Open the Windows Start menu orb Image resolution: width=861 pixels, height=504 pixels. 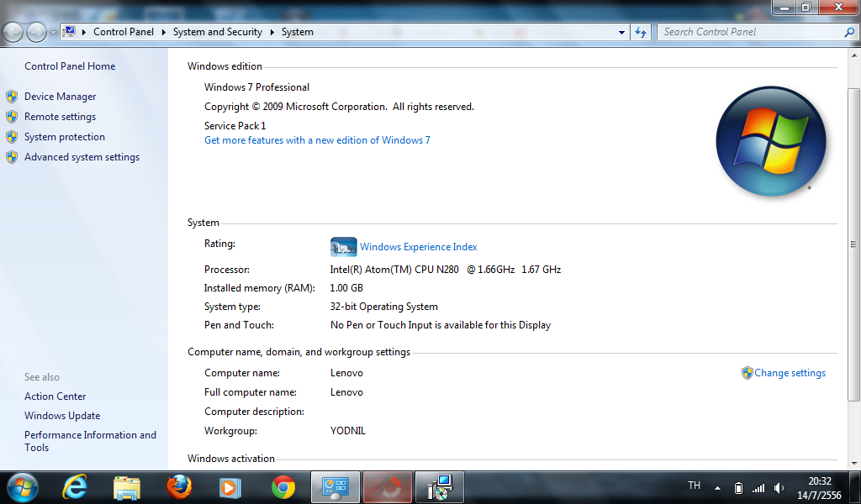(x=23, y=487)
